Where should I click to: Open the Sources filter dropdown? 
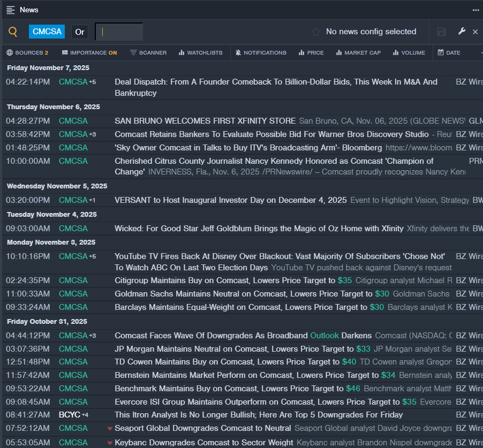(x=27, y=52)
